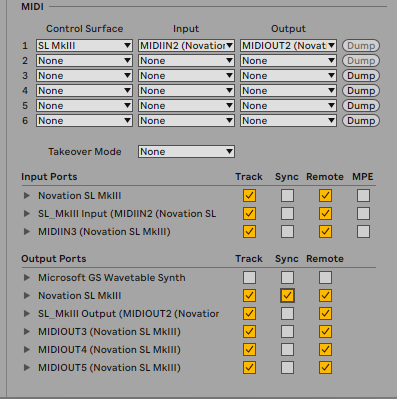Image resolution: width=397 pixels, height=399 pixels.
Task: Expand SL_MkIII Output (MIDIOUT2) port
Action: 27,314
